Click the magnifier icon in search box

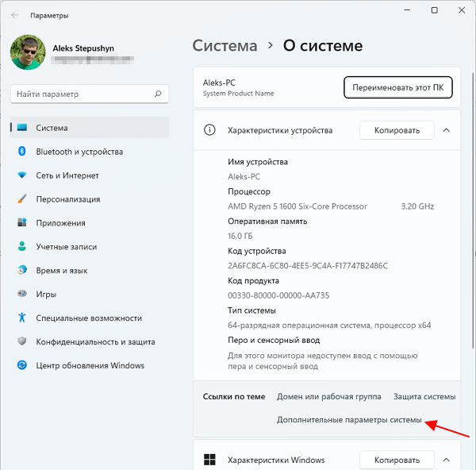coord(158,94)
